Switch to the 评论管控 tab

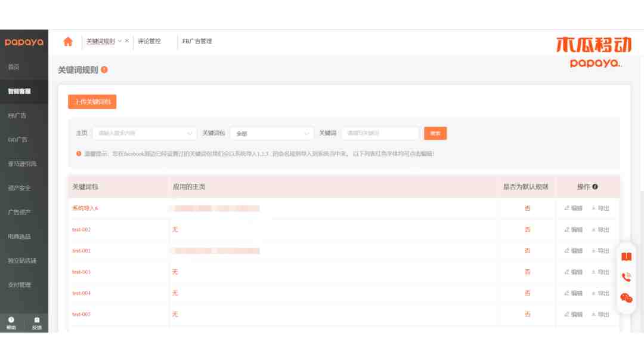pyautogui.click(x=149, y=41)
